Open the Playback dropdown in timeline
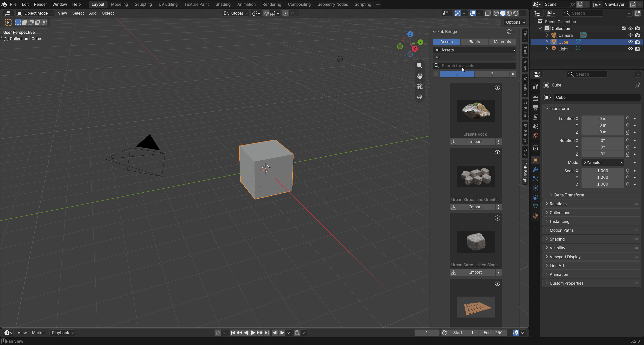644x345 pixels. point(63,333)
